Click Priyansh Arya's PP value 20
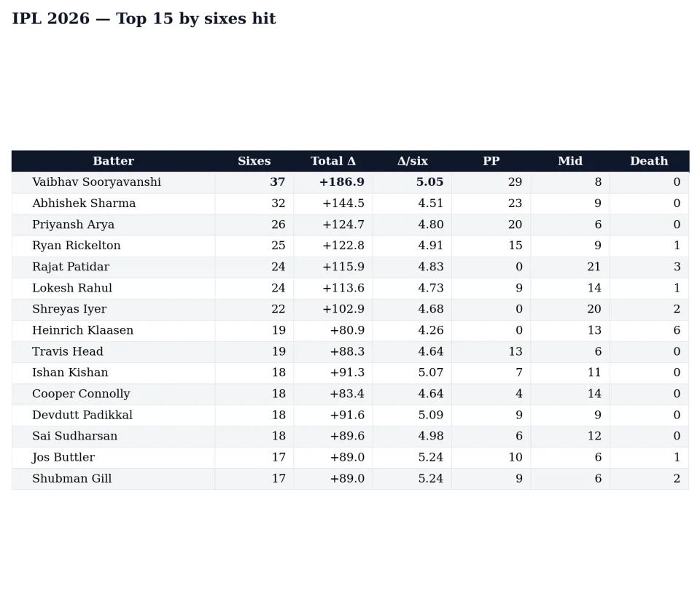The height and width of the screenshot is (613, 700). tap(516, 224)
